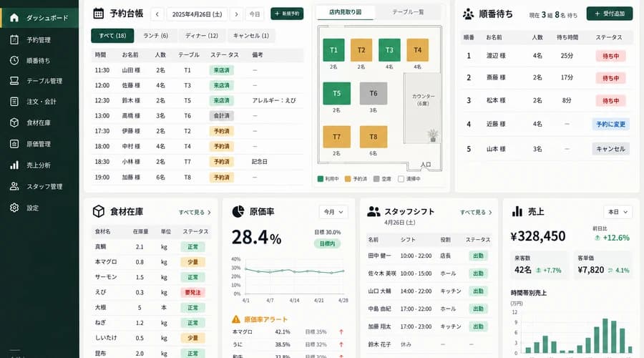Click the ¥7,820 客単価 value

coord(590,270)
